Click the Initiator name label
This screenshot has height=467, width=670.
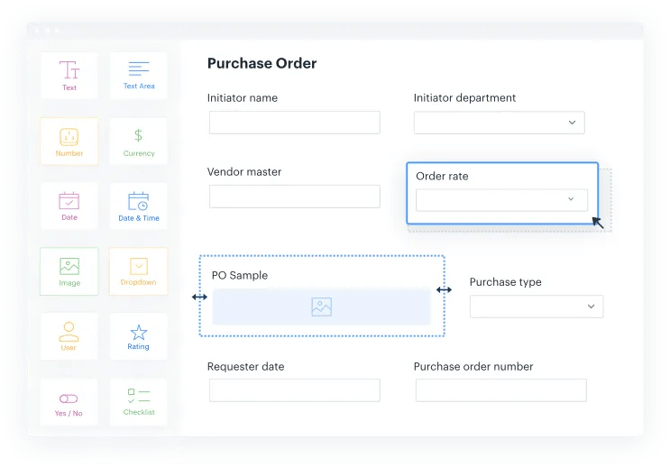click(242, 98)
